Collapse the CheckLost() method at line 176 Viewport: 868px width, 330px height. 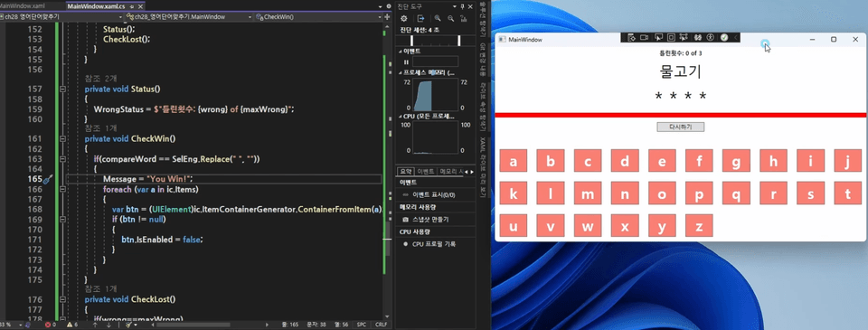[62, 299]
